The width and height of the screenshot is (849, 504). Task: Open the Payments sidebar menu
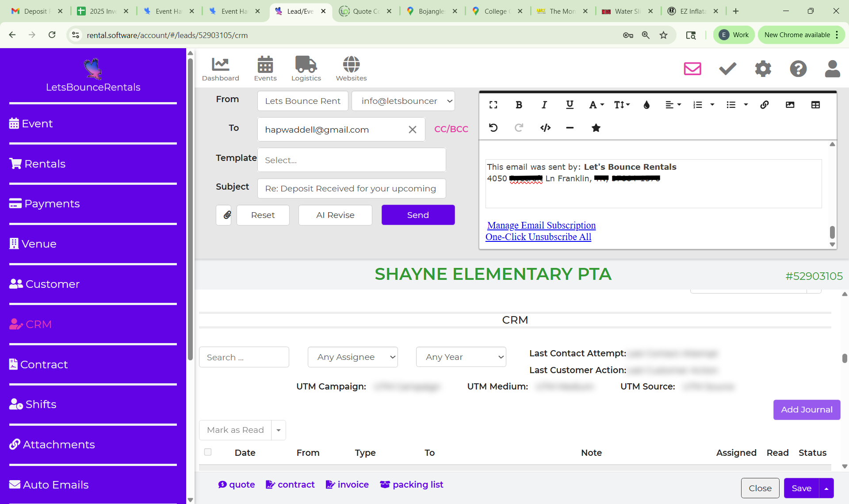pyautogui.click(x=52, y=204)
